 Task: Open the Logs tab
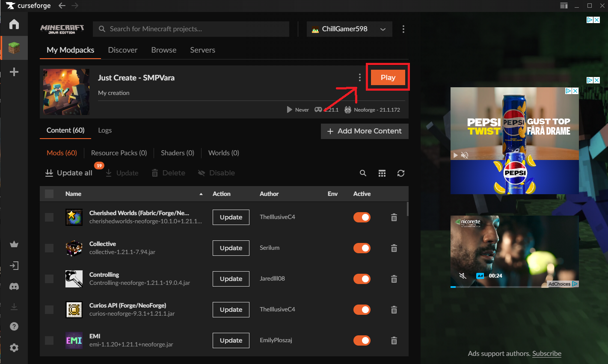point(105,130)
